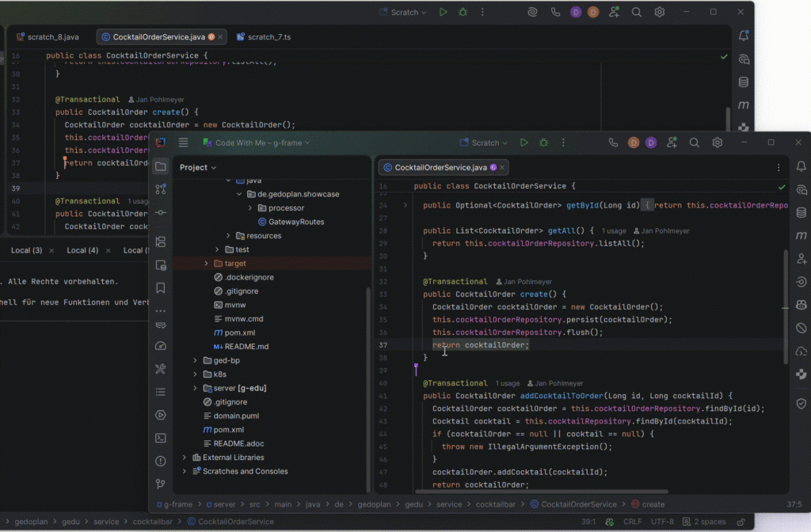Toggle the Project tool window folder icon
The image size is (811, 532).
(161, 167)
